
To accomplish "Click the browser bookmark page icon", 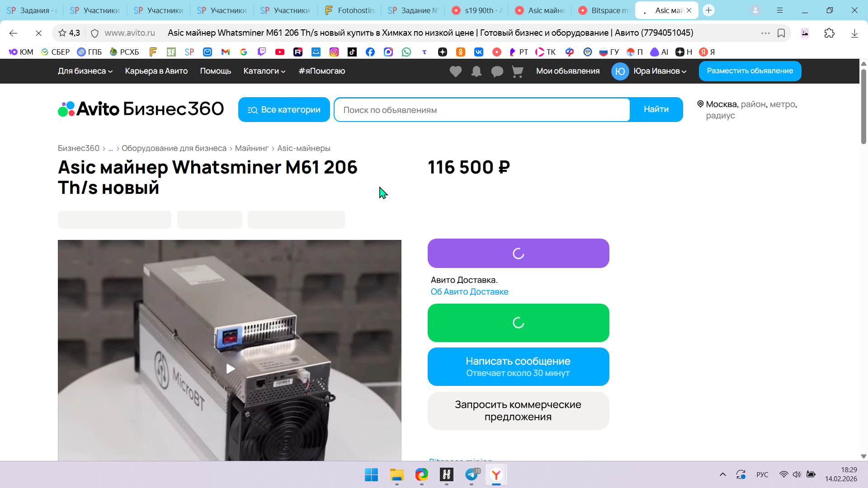I will click(781, 33).
